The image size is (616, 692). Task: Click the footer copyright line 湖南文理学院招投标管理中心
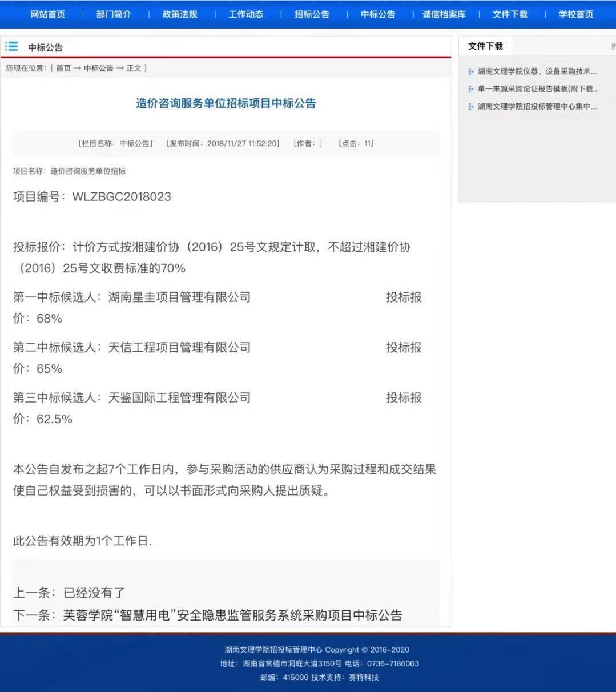pos(317,650)
